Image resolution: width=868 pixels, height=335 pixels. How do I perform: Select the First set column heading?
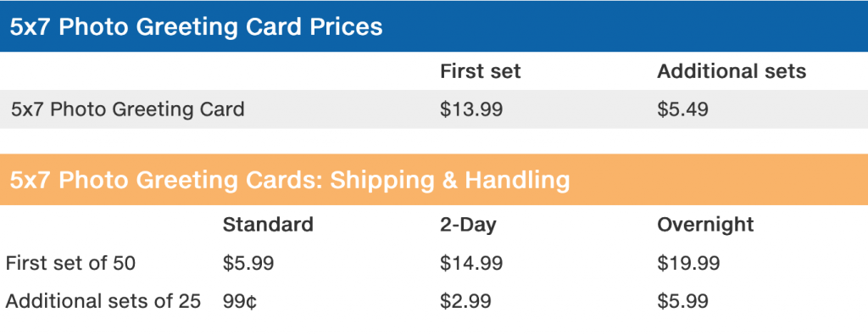point(481,71)
